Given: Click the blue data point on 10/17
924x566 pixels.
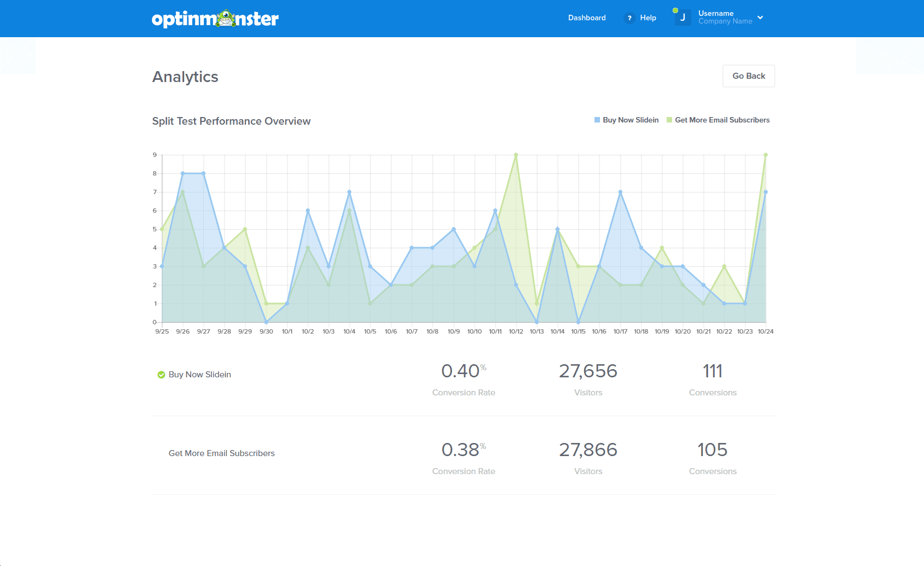Looking at the screenshot, I should point(620,192).
